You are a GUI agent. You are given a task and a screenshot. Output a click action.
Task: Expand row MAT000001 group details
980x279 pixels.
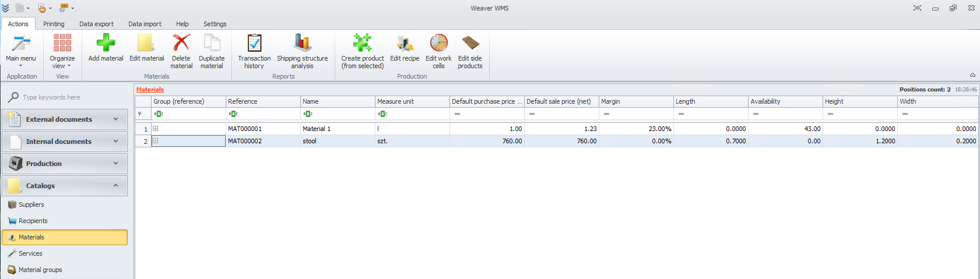(x=156, y=129)
